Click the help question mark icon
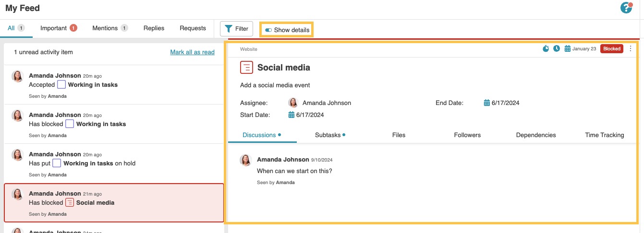Image resolution: width=644 pixels, height=233 pixels. pyautogui.click(x=626, y=8)
